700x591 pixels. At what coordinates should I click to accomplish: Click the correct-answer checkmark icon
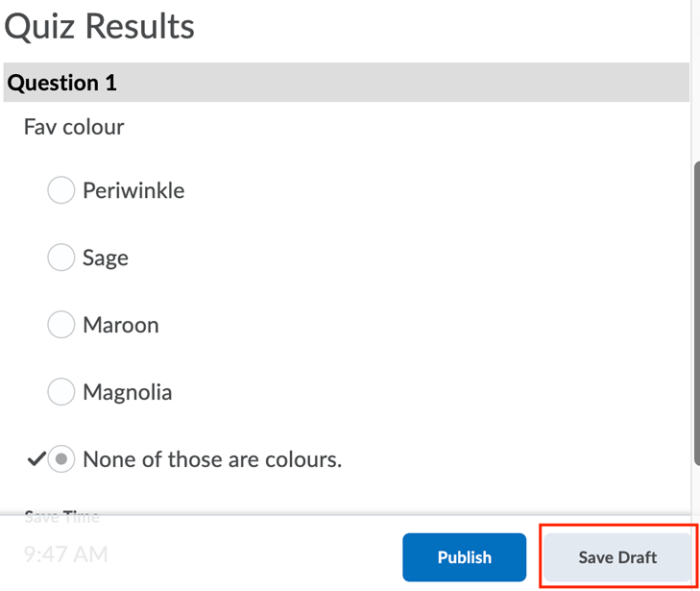click(36, 459)
